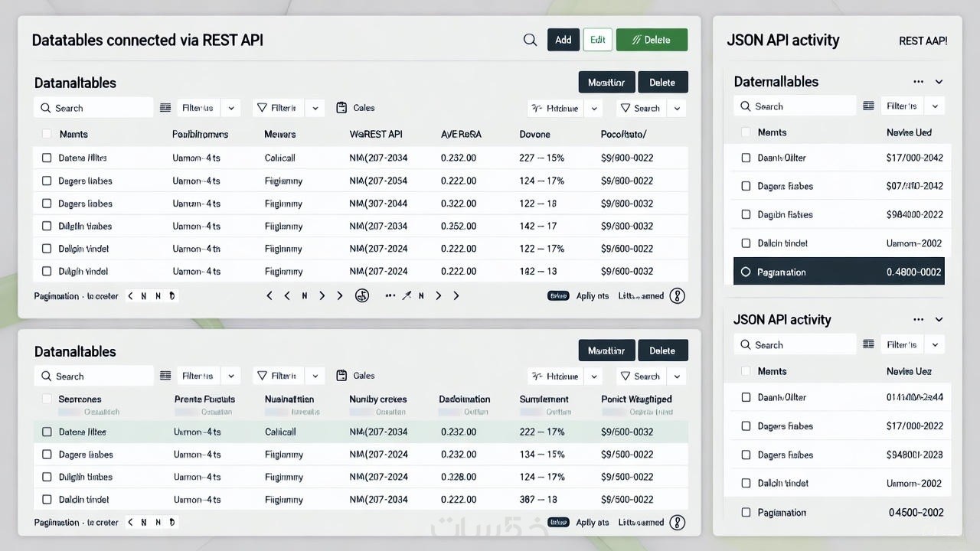Click the 'Callicall' cell in the 227 — 15% row

(x=280, y=158)
